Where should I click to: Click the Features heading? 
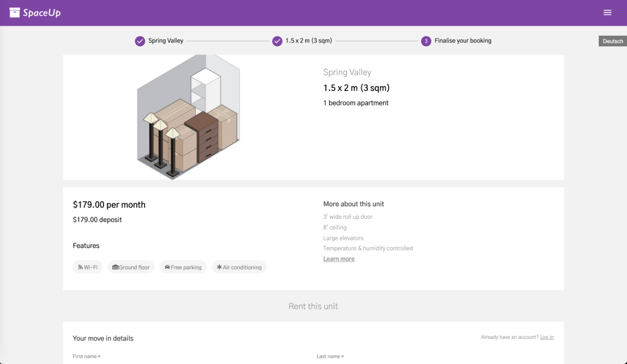coord(86,246)
